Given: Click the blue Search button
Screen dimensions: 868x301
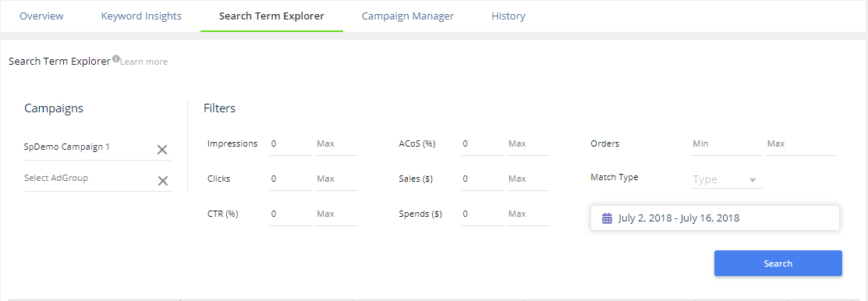Looking at the screenshot, I should 778,264.
